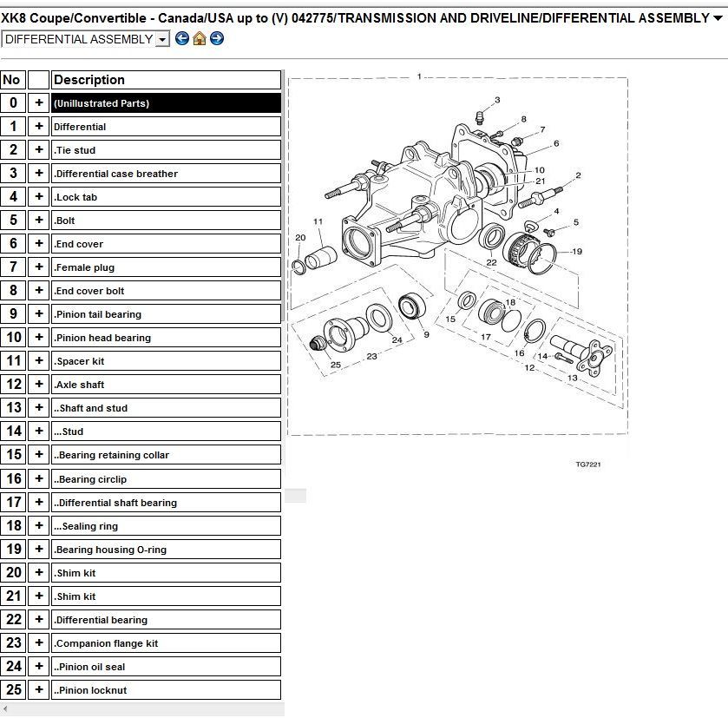The width and height of the screenshot is (728, 718).
Task: Click plus button beside Bearing circlip
Action: [x=39, y=478]
